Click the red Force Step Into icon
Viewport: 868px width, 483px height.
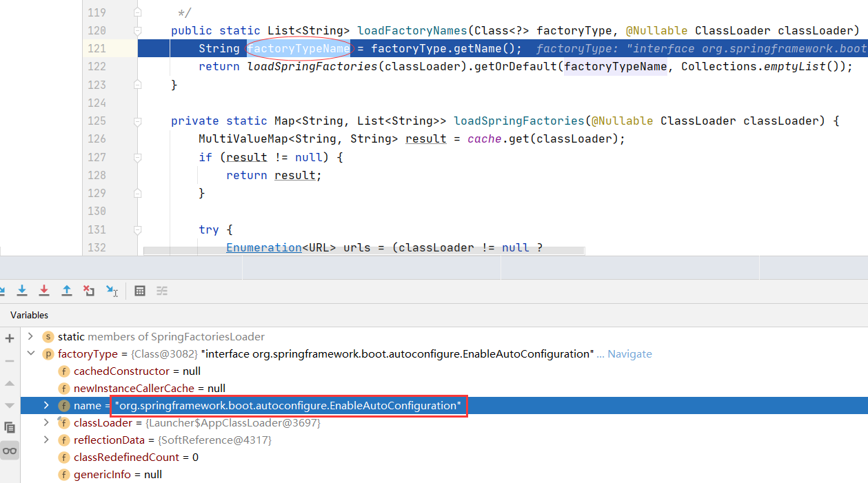(44, 291)
